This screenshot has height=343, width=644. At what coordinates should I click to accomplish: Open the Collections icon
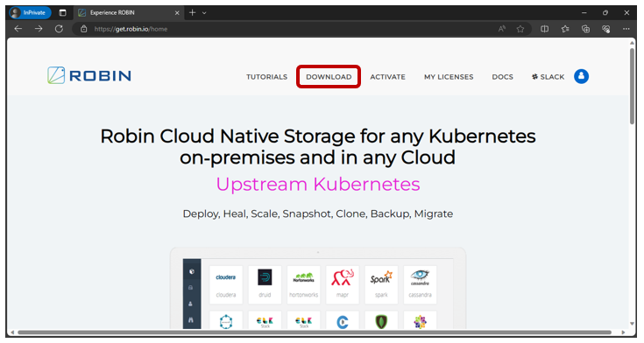[x=585, y=29]
